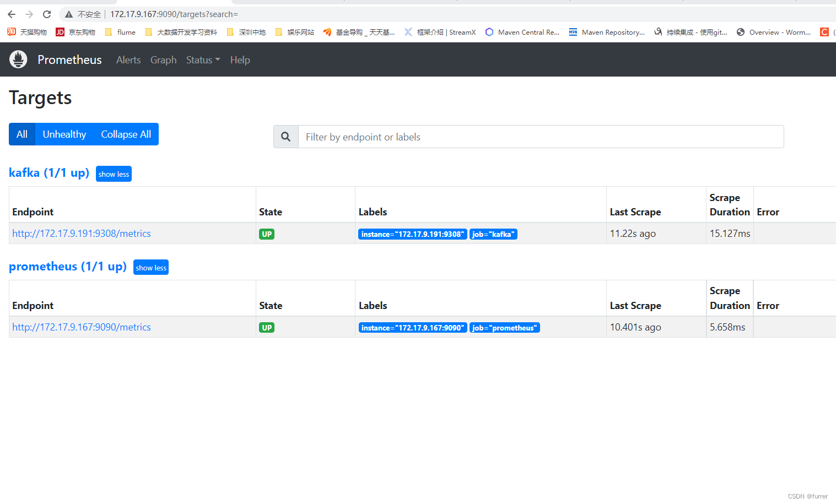Open the Graph page
Image resolution: width=836 pixels, height=504 pixels.
[164, 59]
